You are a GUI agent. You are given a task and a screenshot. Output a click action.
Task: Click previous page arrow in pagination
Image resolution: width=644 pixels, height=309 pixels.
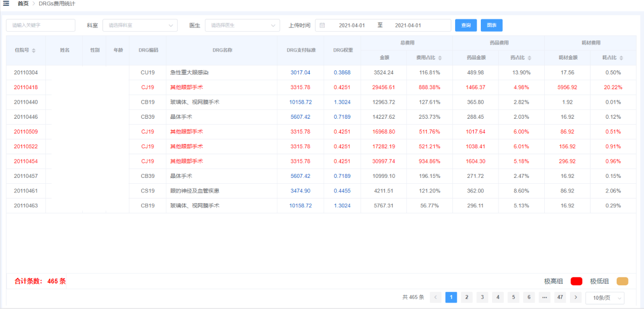(436, 297)
